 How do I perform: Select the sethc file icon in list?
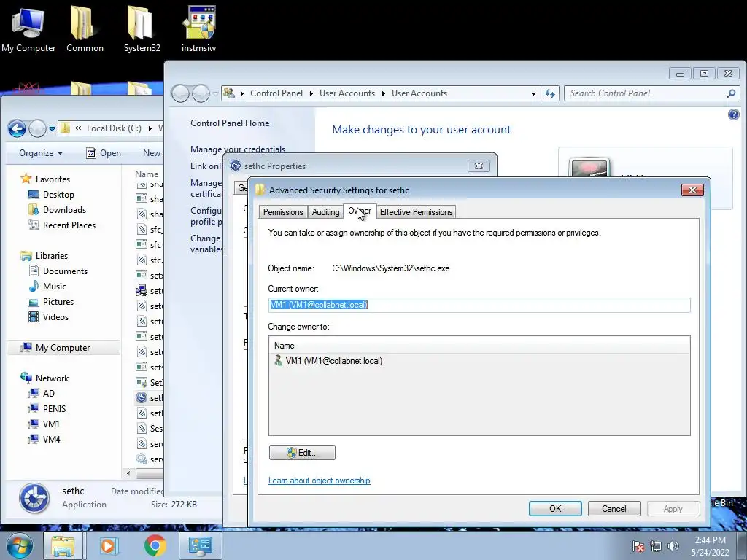click(142, 397)
